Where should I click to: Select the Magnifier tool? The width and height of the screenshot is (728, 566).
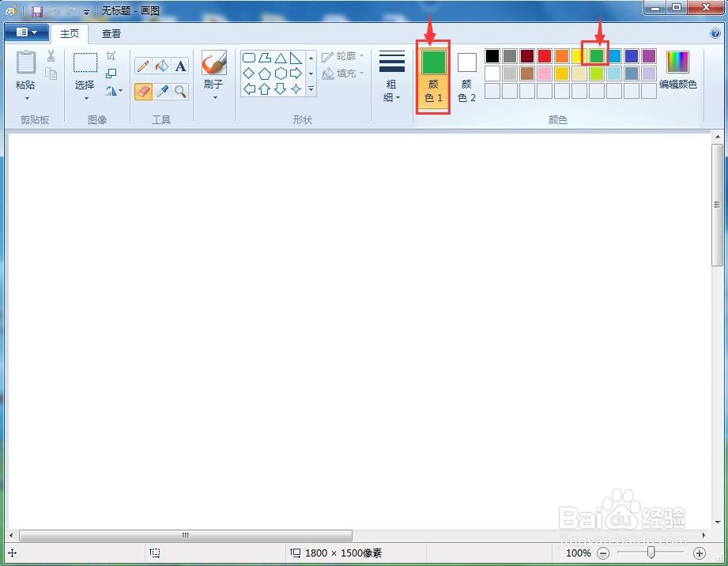[180, 91]
